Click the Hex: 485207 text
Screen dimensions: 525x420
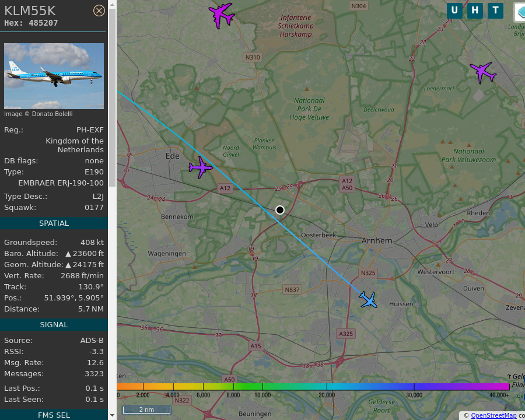[31, 23]
